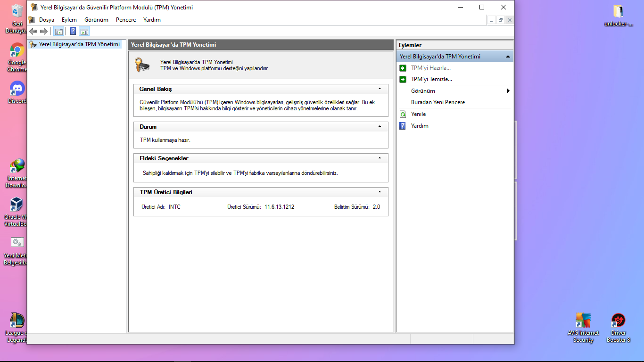Click the Forward arrow in the toolbar
This screenshot has width=644, height=362.
44,32
